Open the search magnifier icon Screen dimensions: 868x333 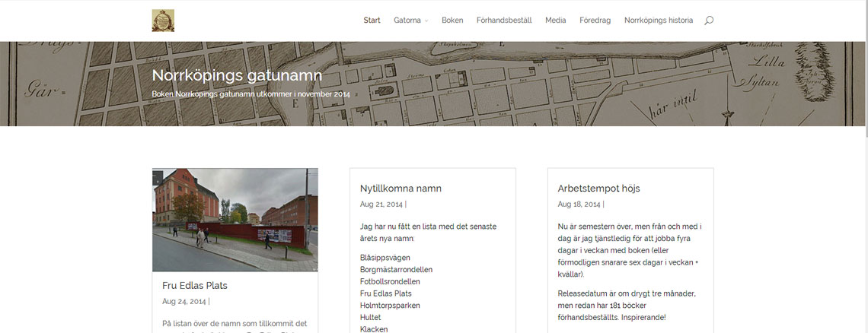pos(709,21)
